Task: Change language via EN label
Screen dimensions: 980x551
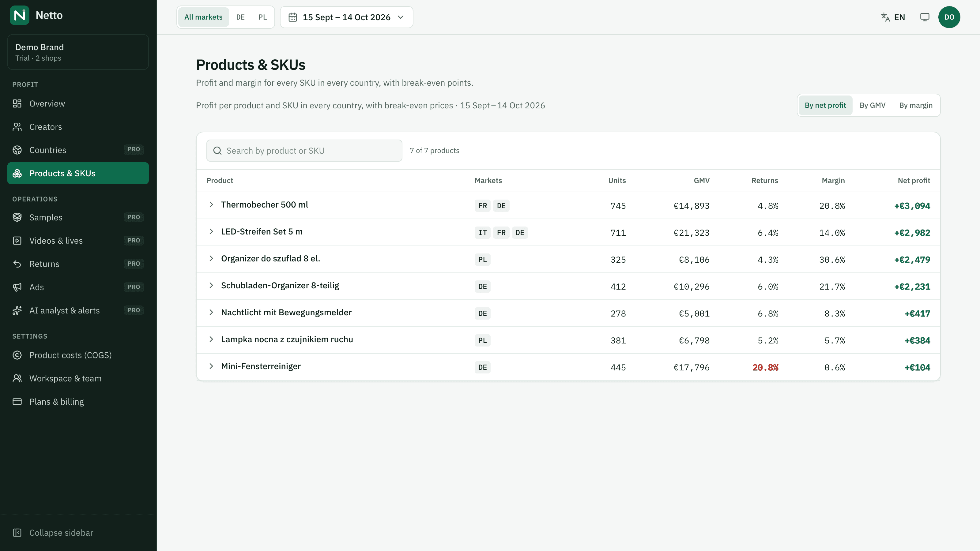Action: [x=899, y=17]
